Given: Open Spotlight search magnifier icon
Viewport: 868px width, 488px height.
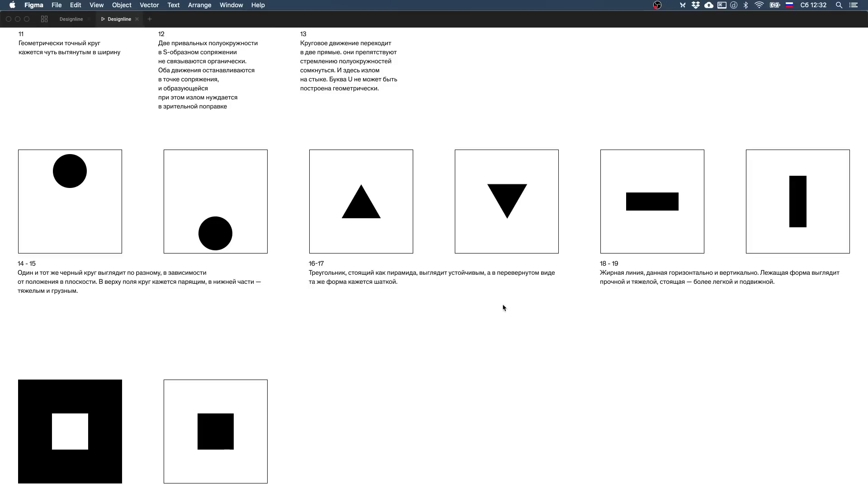Looking at the screenshot, I should coord(839,5).
